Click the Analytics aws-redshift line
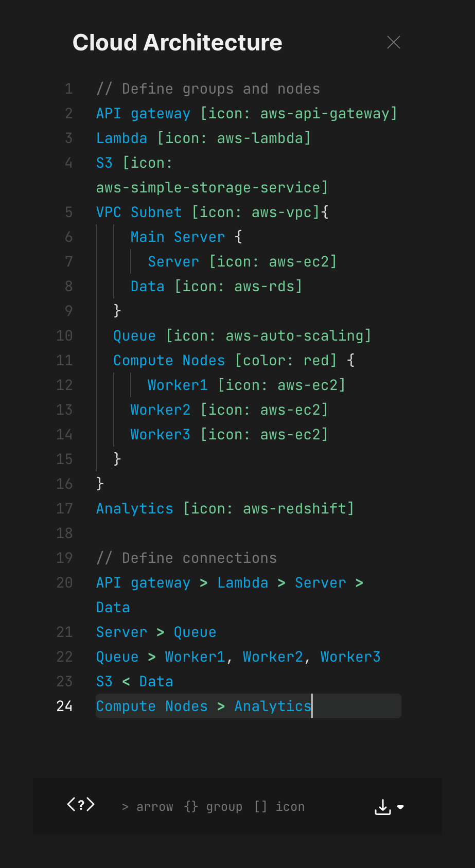The width and height of the screenshot is (475, 868). pos(224,508)
